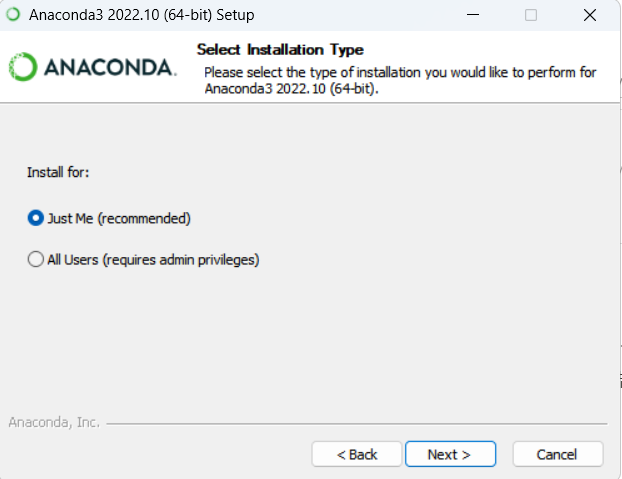The image size is (622, 479).
Task: Click the greyed-out maximize button
Action: tap(531, 15)
